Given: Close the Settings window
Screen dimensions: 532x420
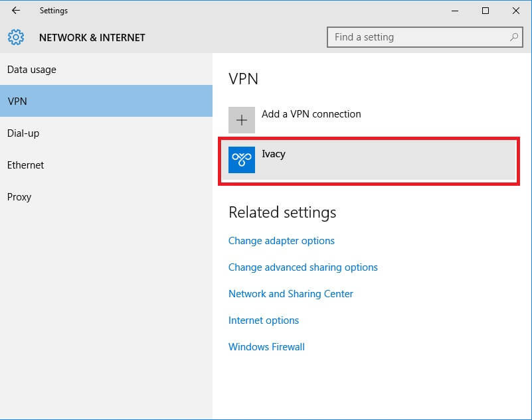Looking at the screenshot, I should [515, 11].
